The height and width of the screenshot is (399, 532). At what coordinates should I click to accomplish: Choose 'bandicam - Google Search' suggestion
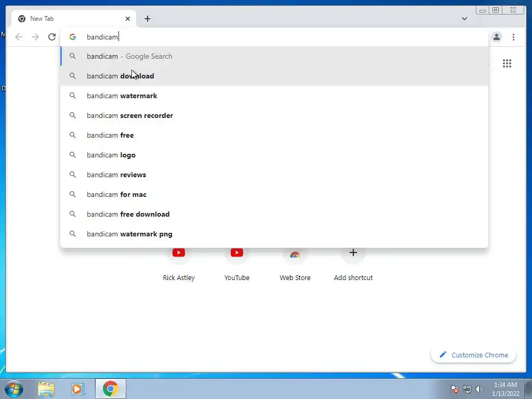point(274,56)
